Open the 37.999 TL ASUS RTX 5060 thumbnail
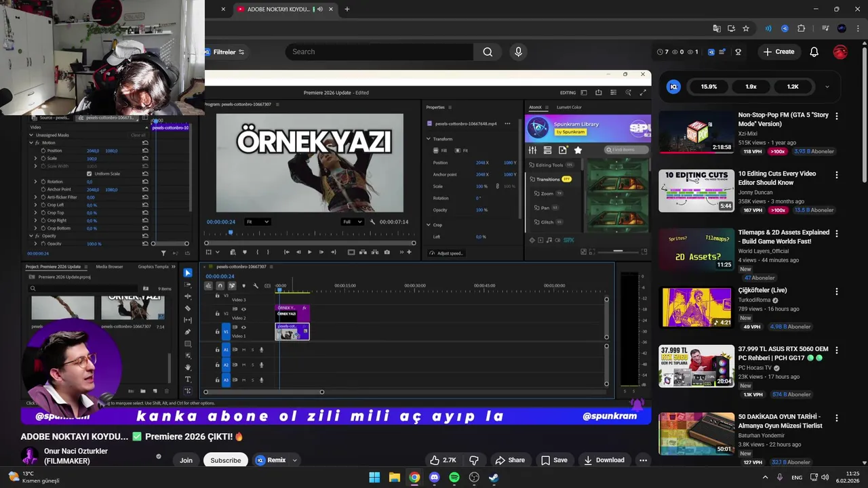This screenshot has height=488, width=868. [696, 367]
